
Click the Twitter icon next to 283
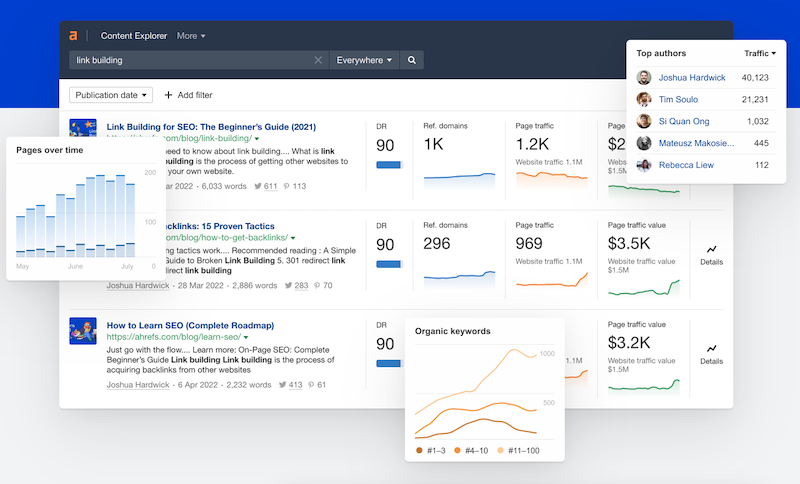tap(289, 286)
